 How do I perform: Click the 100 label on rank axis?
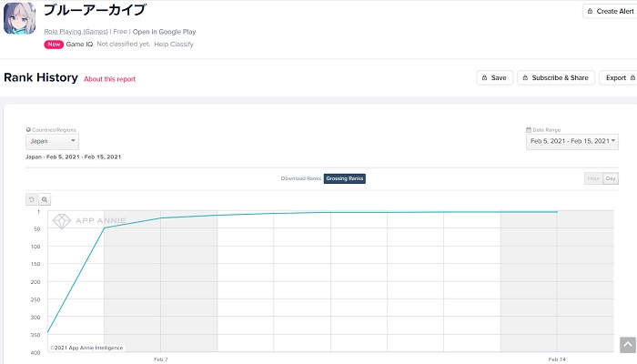coord(35,247)
